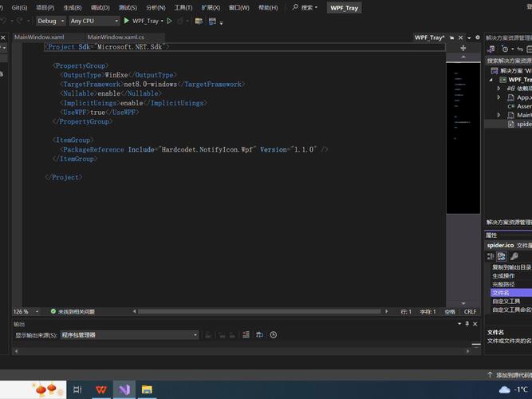The width and height of the screenshot is (532, 399).
Task: Click the split editor icon above scrollbar
Action: click(463, 49)
